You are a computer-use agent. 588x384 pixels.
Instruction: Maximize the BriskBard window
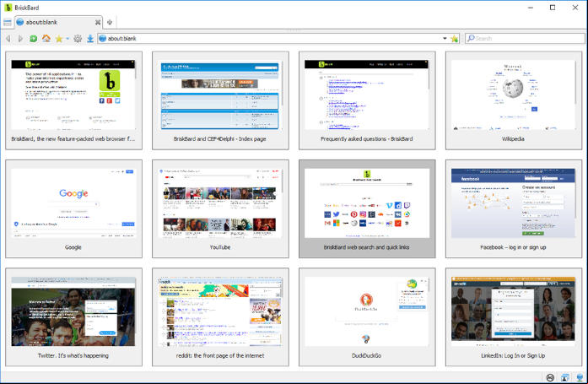pos(553,8)
